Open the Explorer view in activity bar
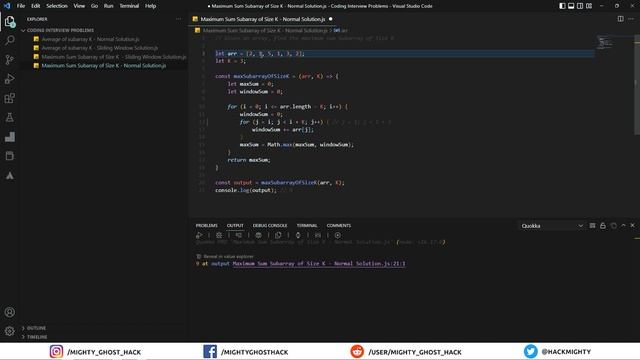640x360 pixels. tap(10, 21)
